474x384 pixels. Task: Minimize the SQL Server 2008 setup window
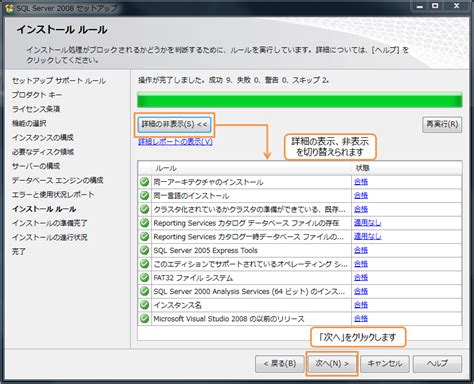click(x=420, y=6)
